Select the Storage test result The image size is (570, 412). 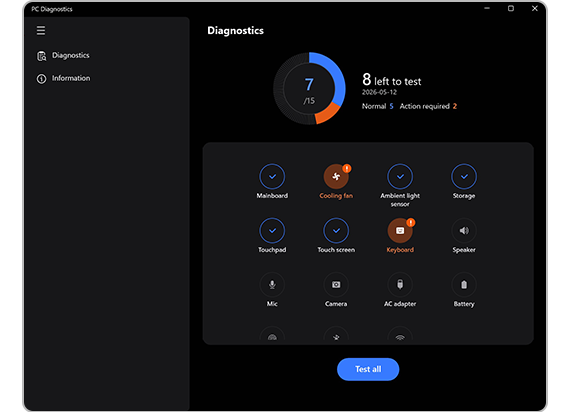[x=464, y=176]
